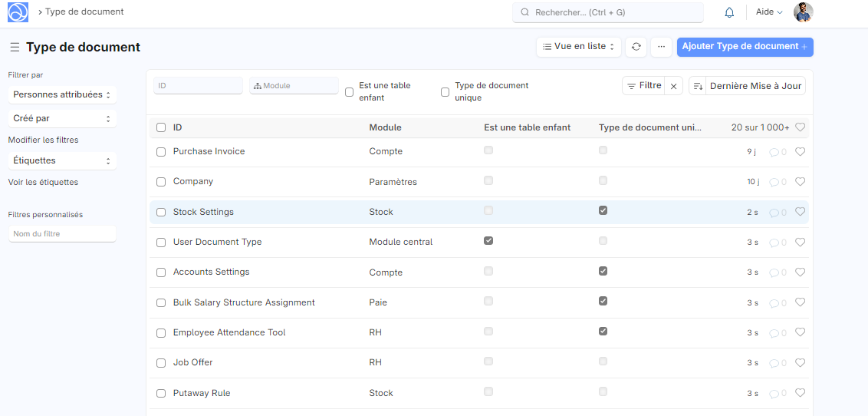The height and width of the screenshot is (416, 868).
Task: Open the three-dots more options menu
Action: tap(661, 47)
